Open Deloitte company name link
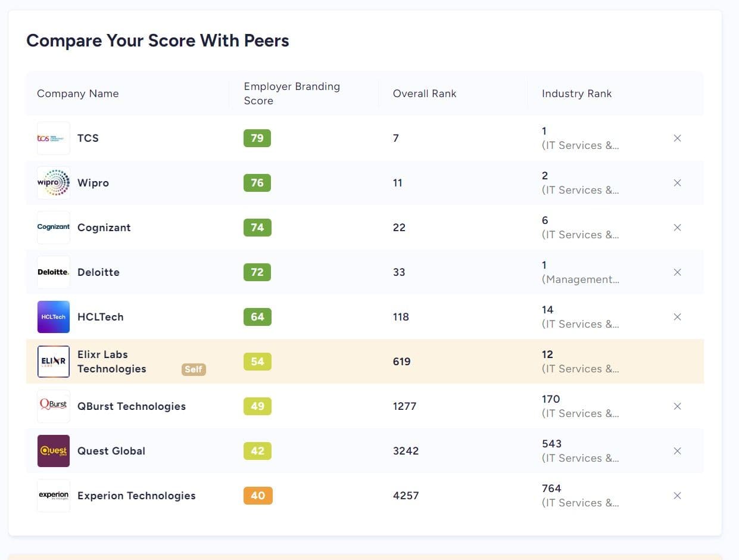739x560 pixels. click(x=98, y=272)
